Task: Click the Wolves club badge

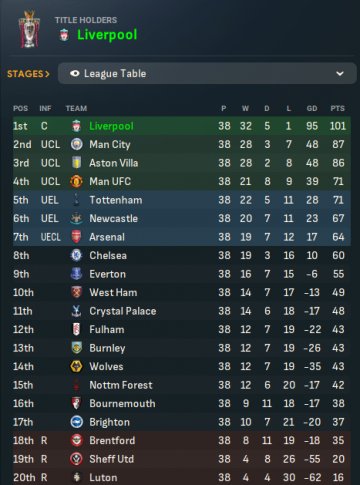Action: (76, 366)
